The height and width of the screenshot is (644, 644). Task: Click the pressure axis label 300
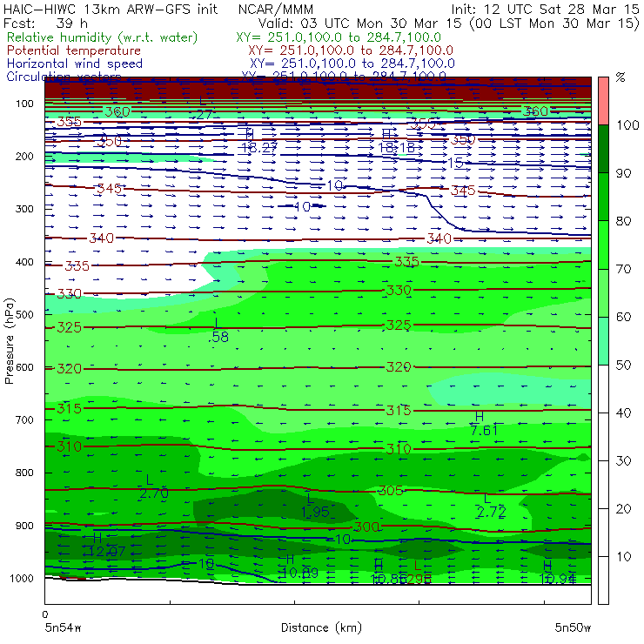[24, 209]
